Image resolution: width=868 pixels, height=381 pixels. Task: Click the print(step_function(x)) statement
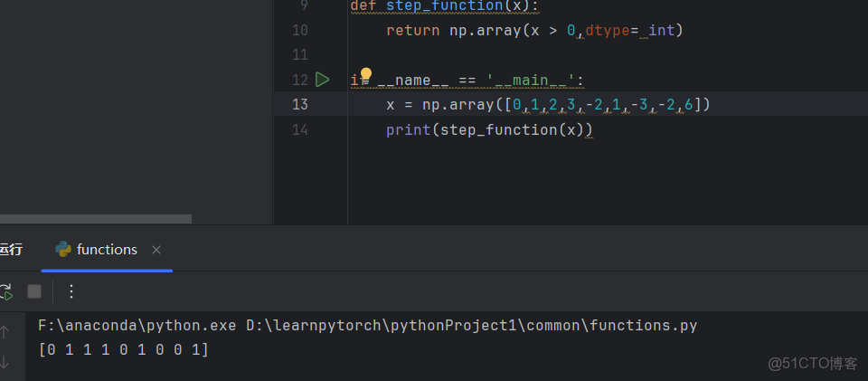tap(489, 129)
